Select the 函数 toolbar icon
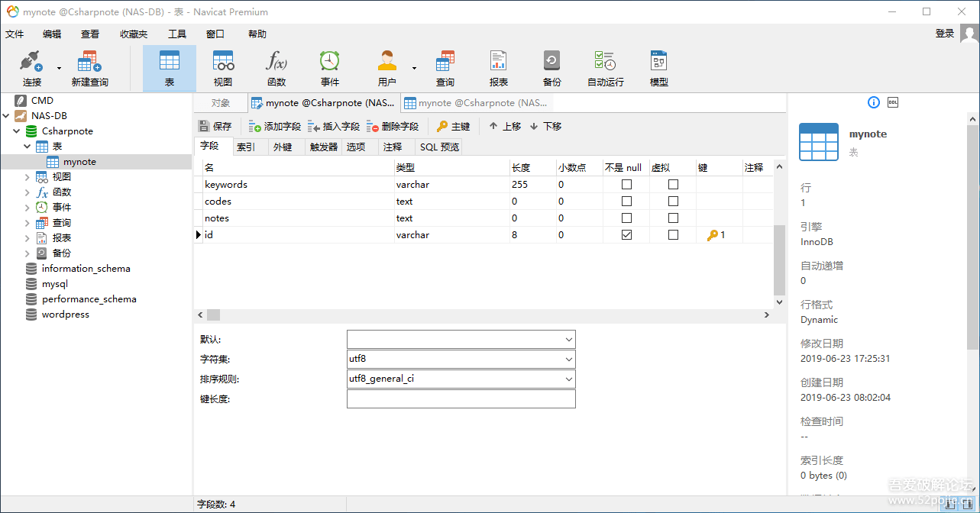 point(276,67)
